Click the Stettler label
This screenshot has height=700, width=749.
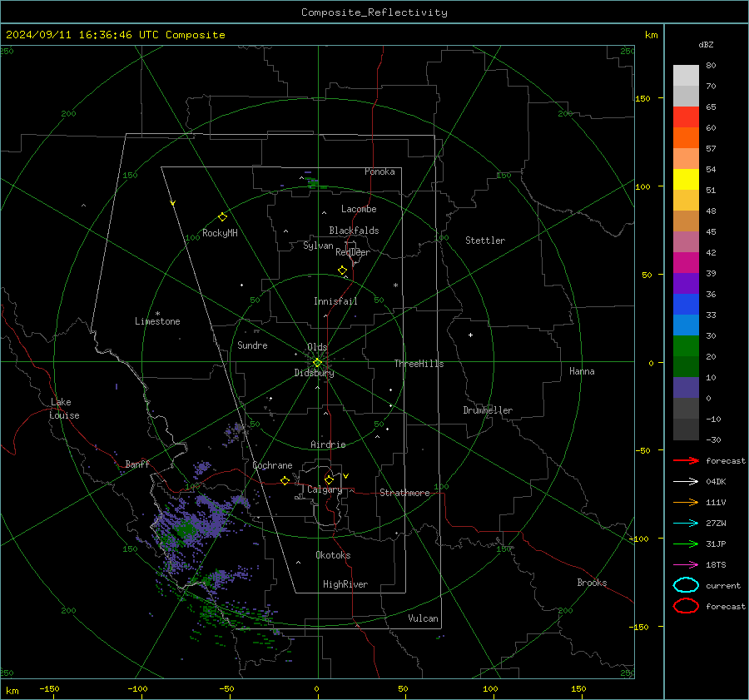(485, 241)
